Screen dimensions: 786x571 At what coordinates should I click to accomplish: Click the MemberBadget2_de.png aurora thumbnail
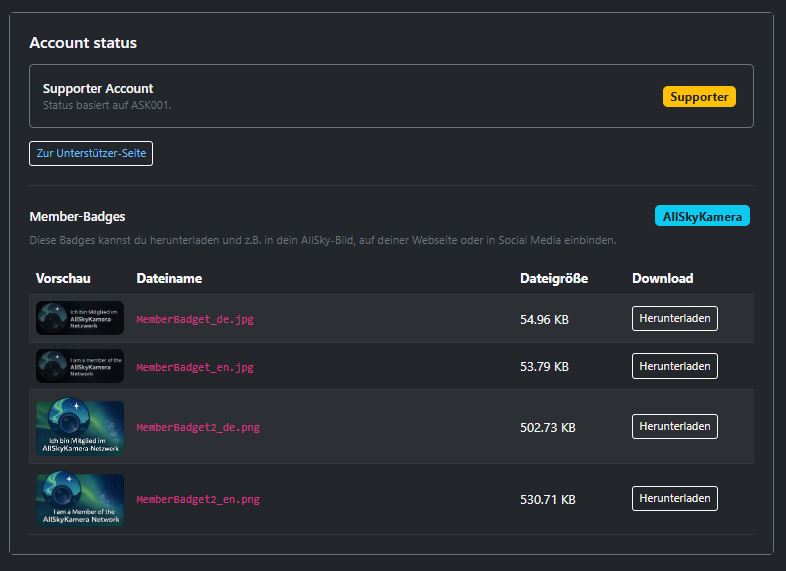(x=80, y=427)
